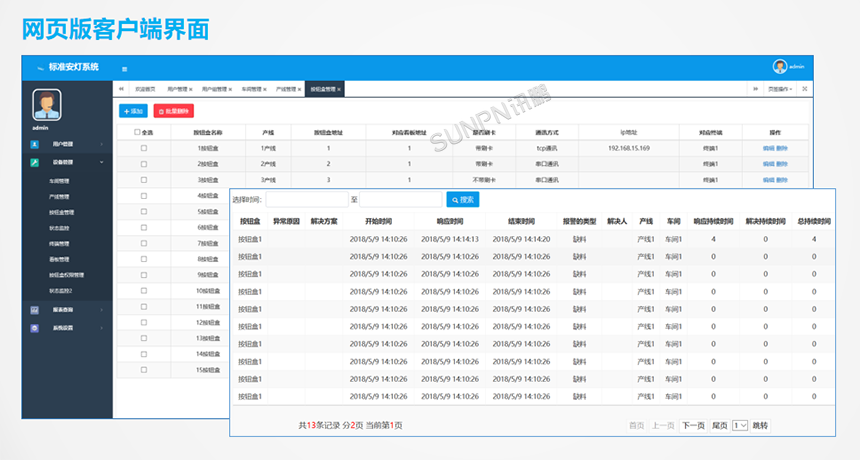Close the active 按钮盒管理 tab
Viewport: 860px width, 460px height.
coord(339,89)
